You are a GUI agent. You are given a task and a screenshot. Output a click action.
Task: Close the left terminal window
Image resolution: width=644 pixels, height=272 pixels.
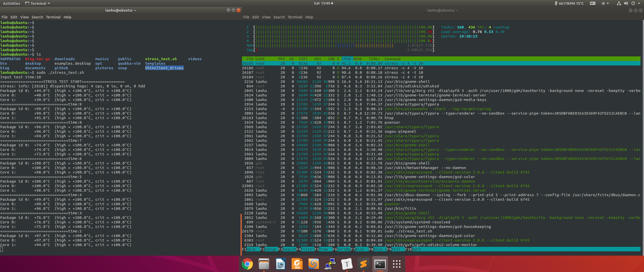pos(238,10)
